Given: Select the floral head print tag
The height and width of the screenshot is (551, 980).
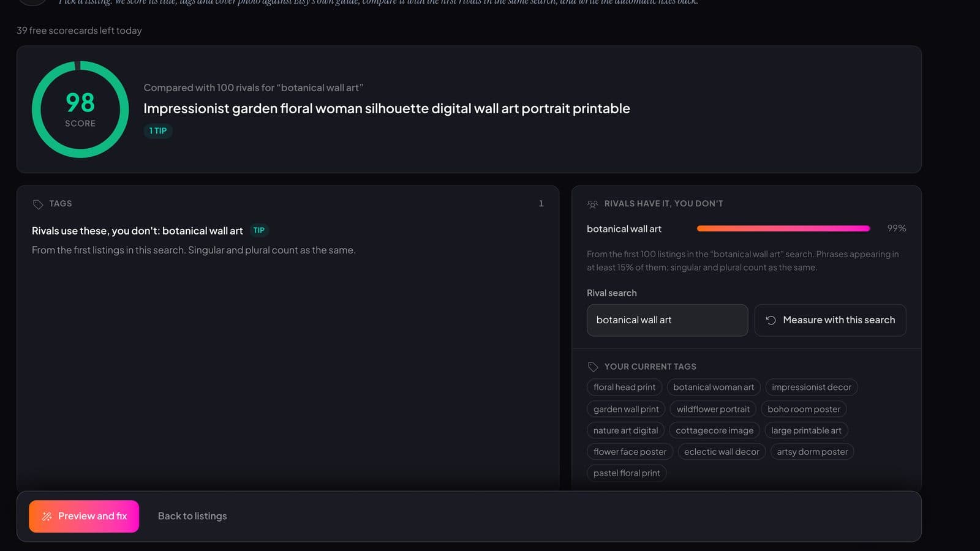Looking at the screenshot, I should pyautogui.click(x=624, y=388).
